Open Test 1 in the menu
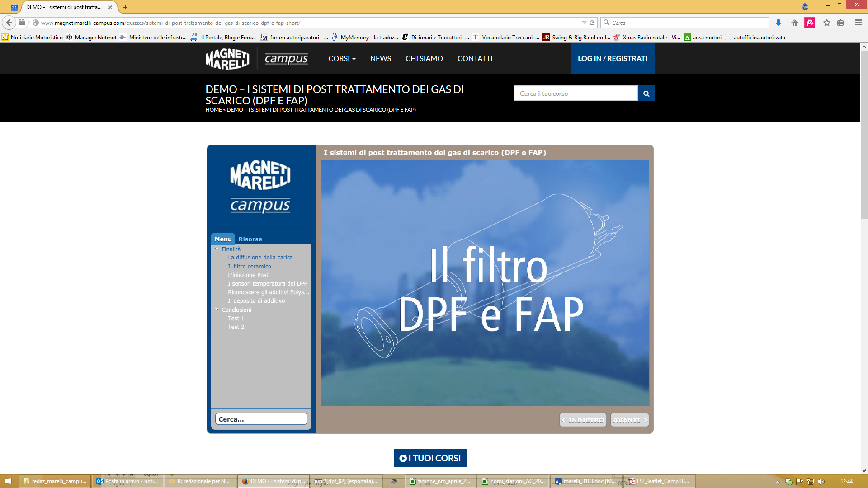 coord(236,319)
